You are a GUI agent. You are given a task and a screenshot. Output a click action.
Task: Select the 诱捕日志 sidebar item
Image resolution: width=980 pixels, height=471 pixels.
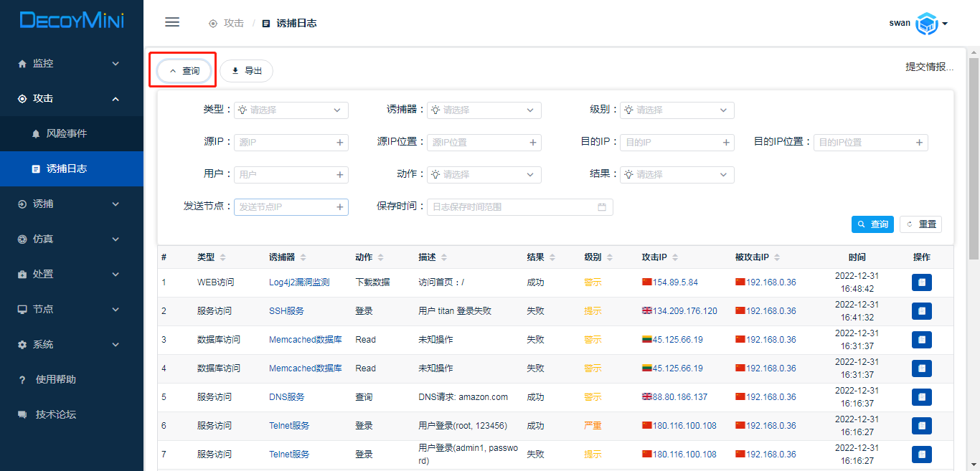click(x=67, y=168)
